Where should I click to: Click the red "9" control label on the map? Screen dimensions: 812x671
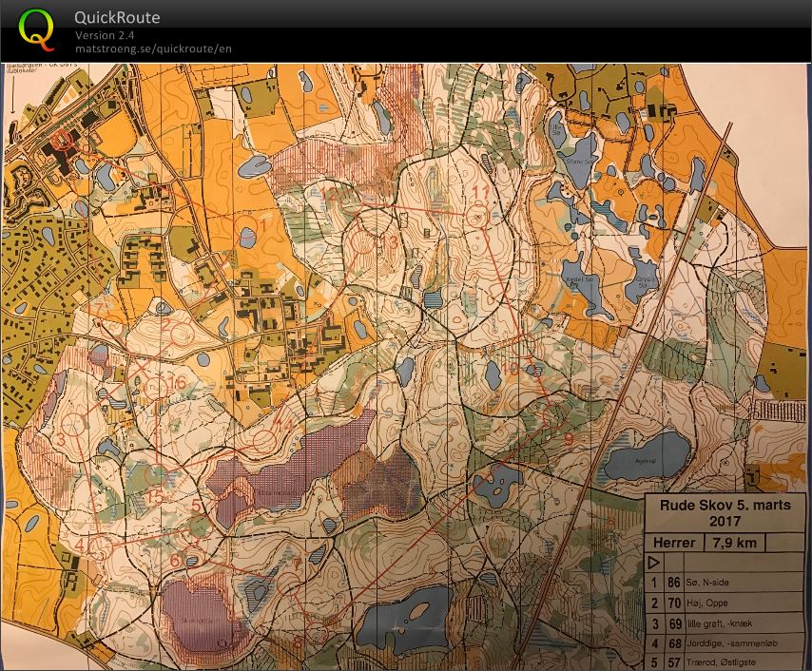569,439
